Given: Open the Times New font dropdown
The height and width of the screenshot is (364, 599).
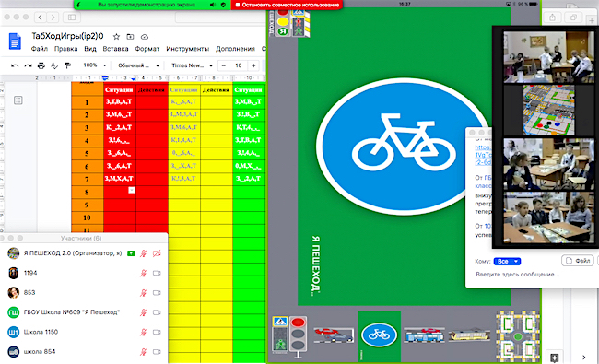Looking at the screenshot, I should tap(192, 65).
